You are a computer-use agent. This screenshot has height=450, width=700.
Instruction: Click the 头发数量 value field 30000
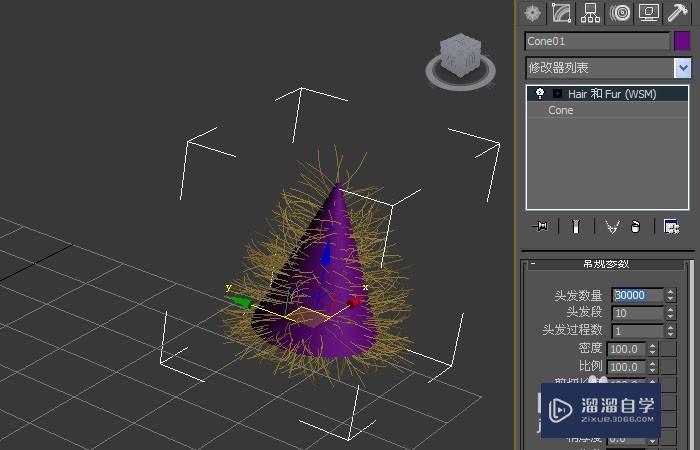(x=638, y=295)
